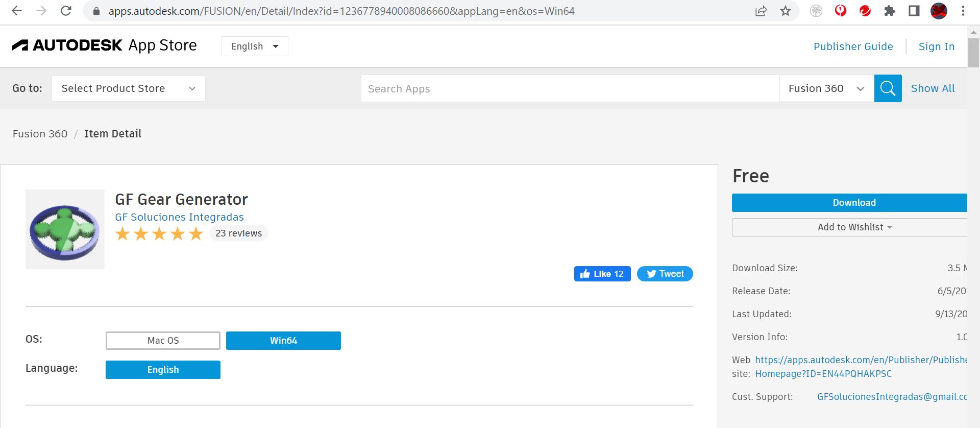The height and width of the screenshot is (428, 980).
Task: Bookmark this page with the star
Action: pyautogui.click(x=786, y=11)
